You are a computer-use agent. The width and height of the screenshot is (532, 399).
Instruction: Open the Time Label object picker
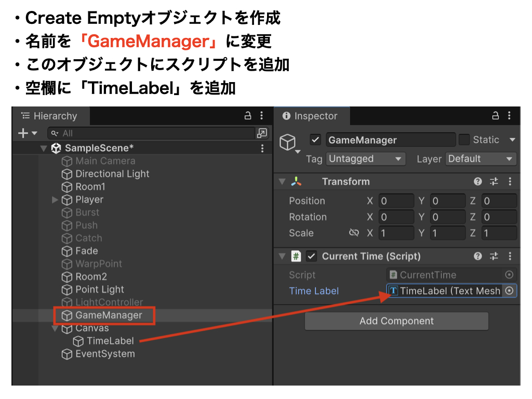click(x=509, y=291)
